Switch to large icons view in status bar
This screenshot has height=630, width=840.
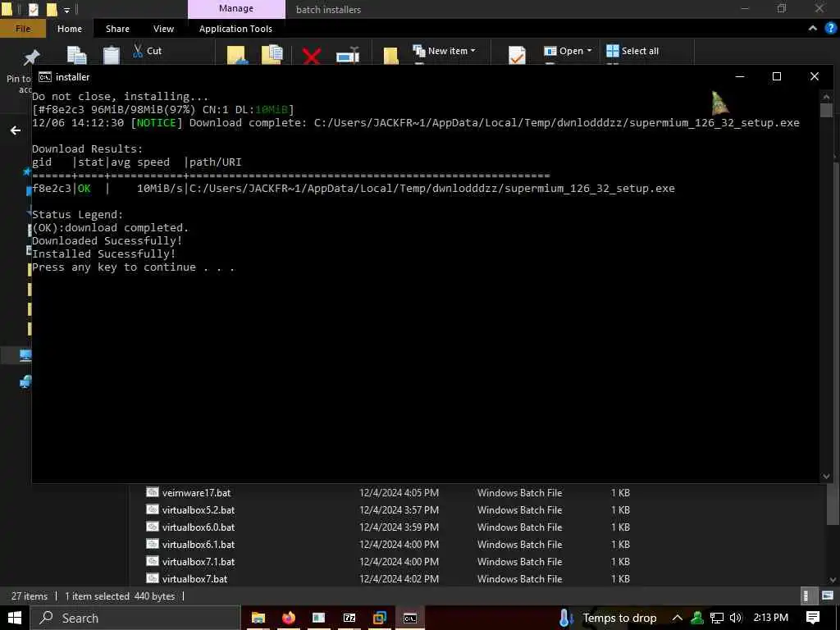827,596
